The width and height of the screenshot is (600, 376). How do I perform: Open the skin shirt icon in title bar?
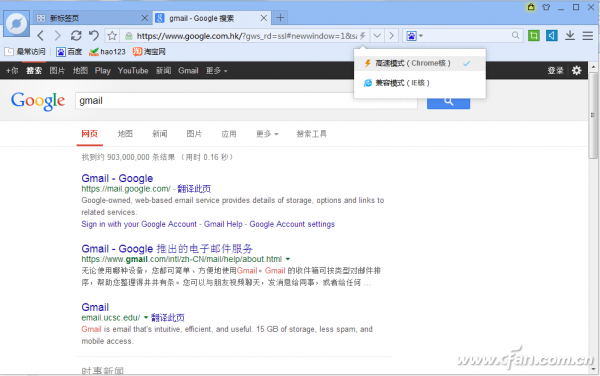546,7
